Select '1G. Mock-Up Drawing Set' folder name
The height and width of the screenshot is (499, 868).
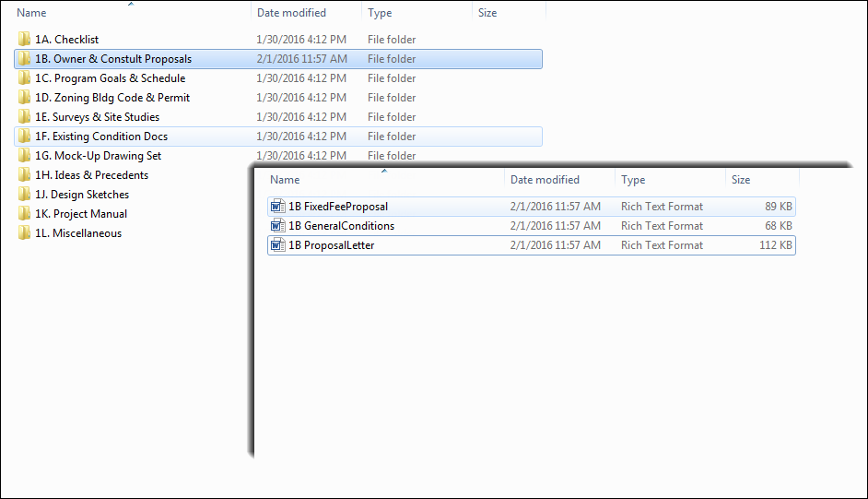tap(98, 156)
